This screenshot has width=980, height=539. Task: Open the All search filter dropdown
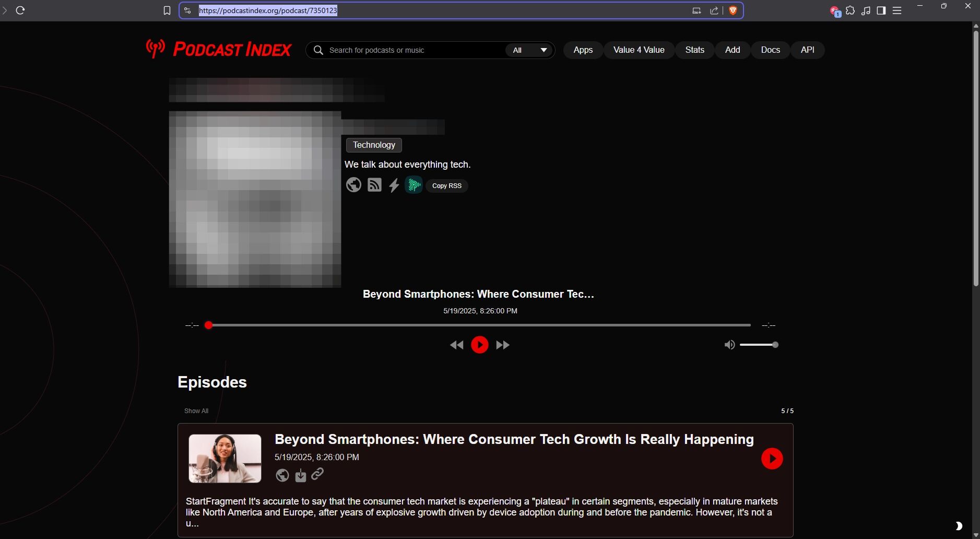(x=529, y=50)
